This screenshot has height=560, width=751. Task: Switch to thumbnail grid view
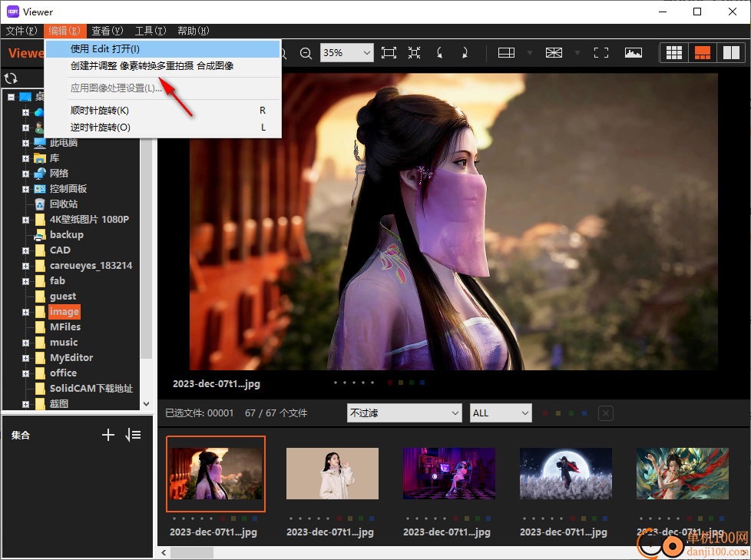point(674,53)
